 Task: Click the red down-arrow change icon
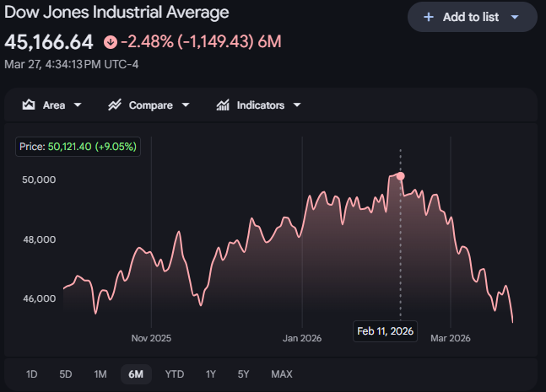tap(111, 42)
